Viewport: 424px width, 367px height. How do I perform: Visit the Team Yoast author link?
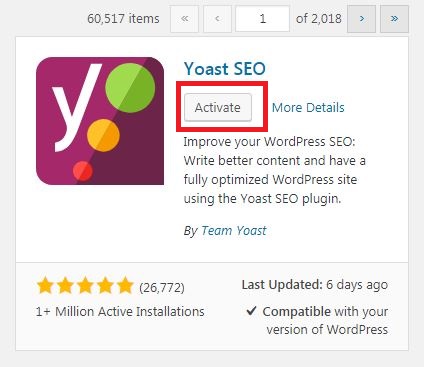click(234, 230)
